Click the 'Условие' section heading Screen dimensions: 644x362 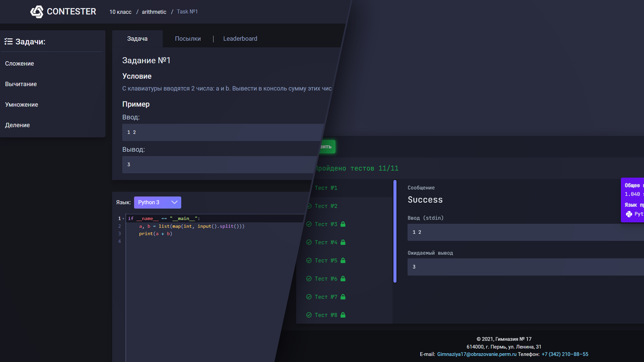137,76
